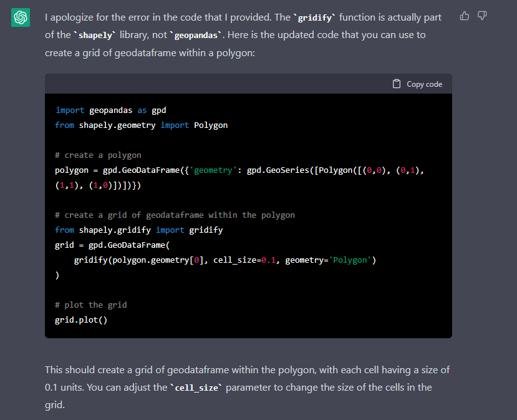The height and width of the screenshot is (420, 517).
Task: Click the Copy code button
Action: [x=417, y=83]
